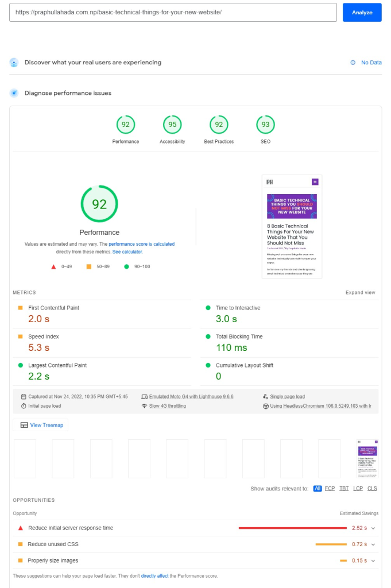This screenshot has width=391, height=588.
Task: Click the real users experience icon
Action: coord(14,63)
